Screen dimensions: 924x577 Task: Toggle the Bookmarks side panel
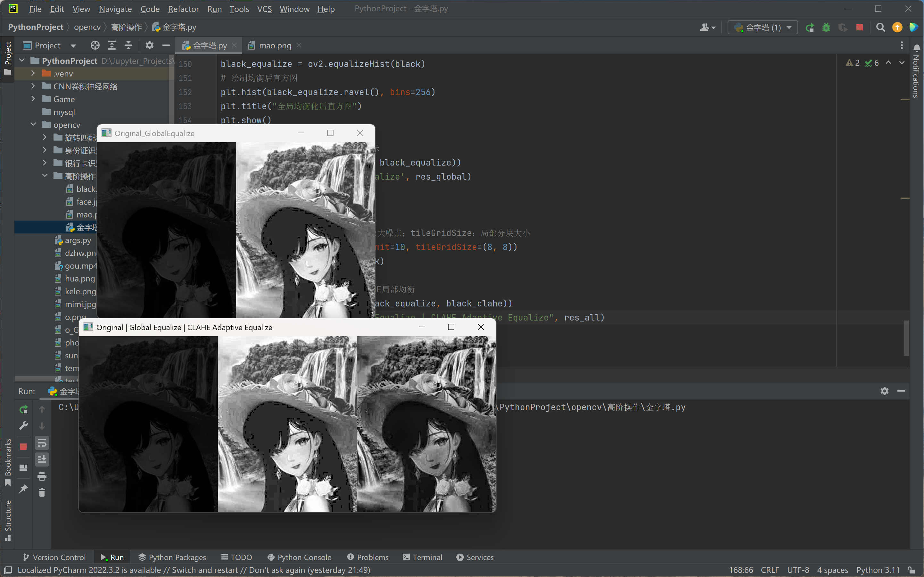(x=8, y=462)
